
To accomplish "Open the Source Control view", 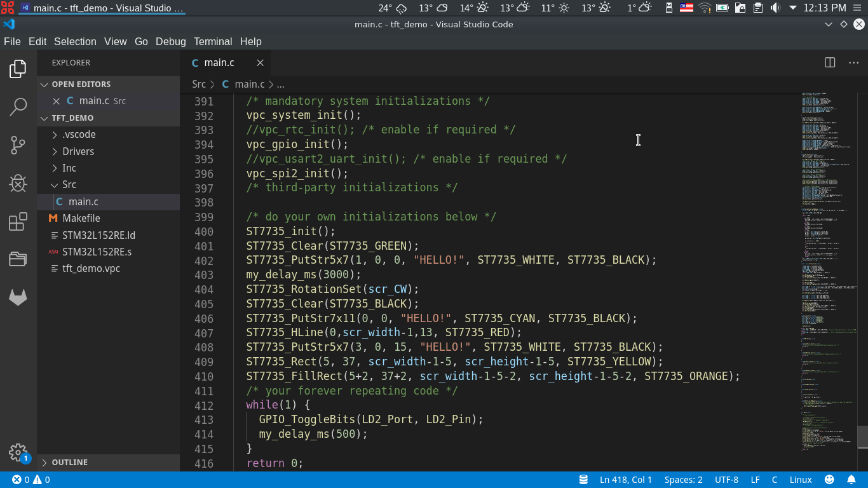I will click(x=18, y=146).
